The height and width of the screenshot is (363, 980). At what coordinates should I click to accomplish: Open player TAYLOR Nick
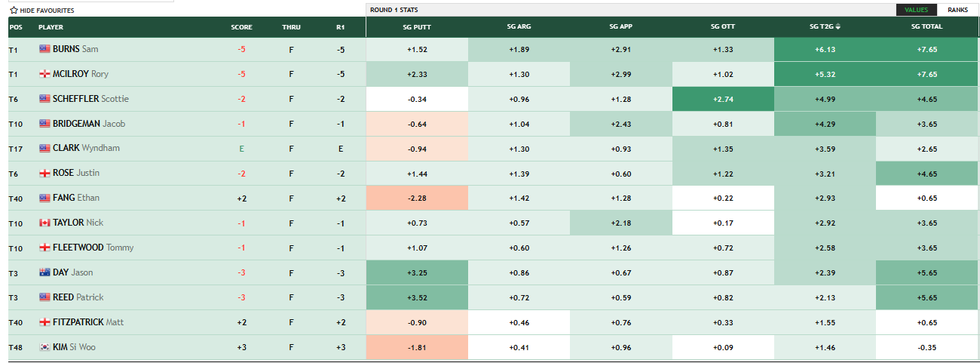tap(78, 223)
